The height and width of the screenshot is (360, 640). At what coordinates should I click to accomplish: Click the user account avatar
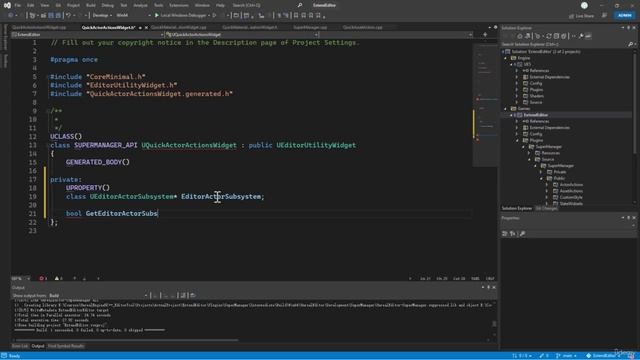pos(584,5)
